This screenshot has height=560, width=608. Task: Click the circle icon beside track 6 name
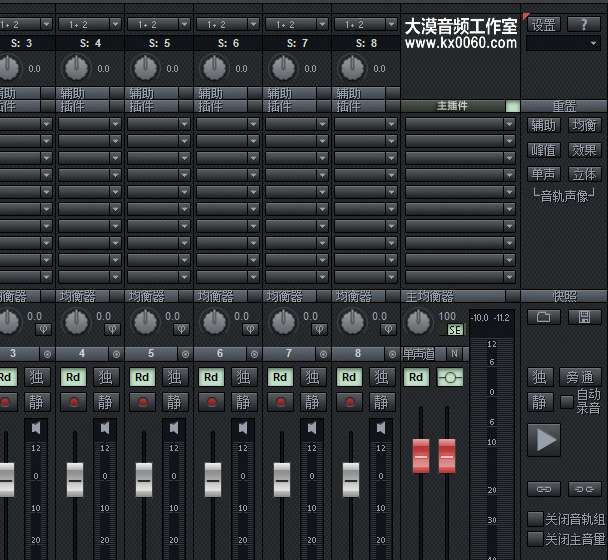click(x=254, y=354)
